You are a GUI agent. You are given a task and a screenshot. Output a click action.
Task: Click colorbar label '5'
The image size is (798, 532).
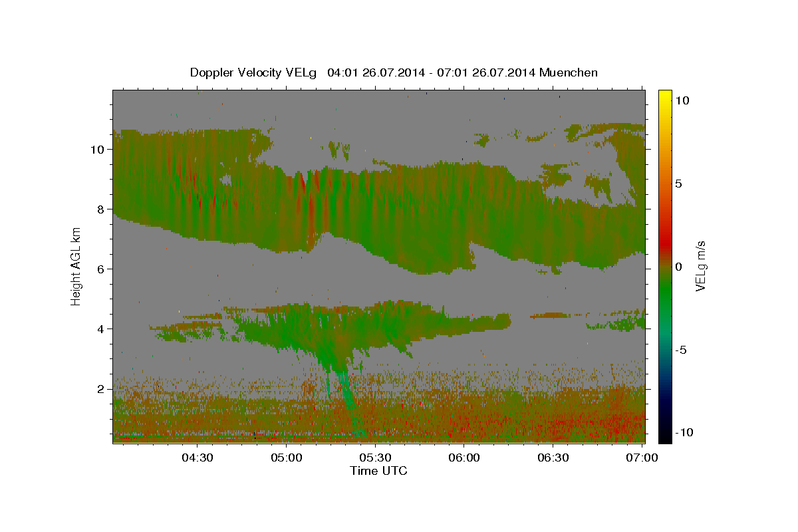point(678,183)
